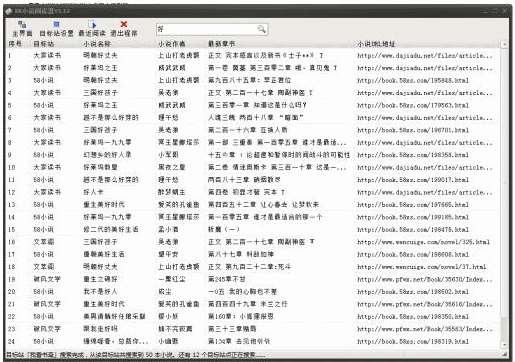The height and width of the screenshot is (362, 515).
Task: Select row 23 novel 跟我走好吗
Action: tap(100, 329)
